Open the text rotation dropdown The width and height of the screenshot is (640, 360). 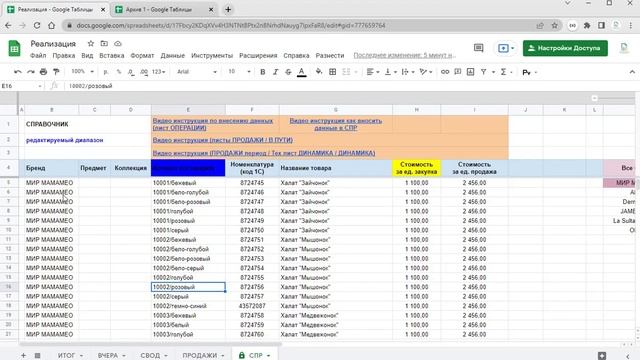[x=426, y=72]
